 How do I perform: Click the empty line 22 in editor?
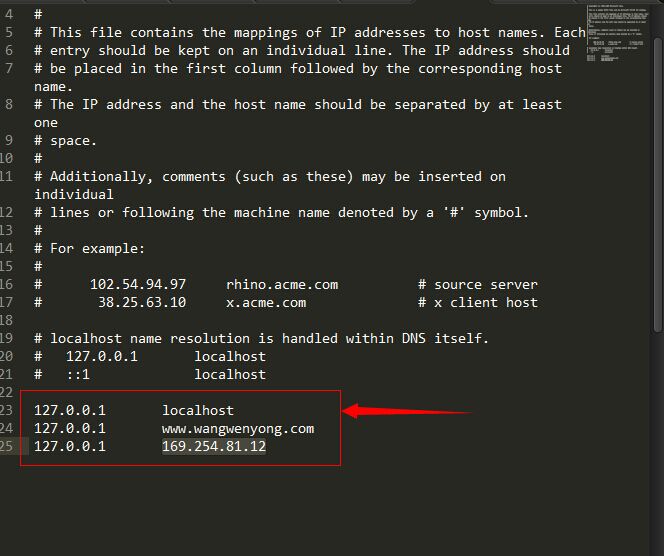click(x=200, y=392)
